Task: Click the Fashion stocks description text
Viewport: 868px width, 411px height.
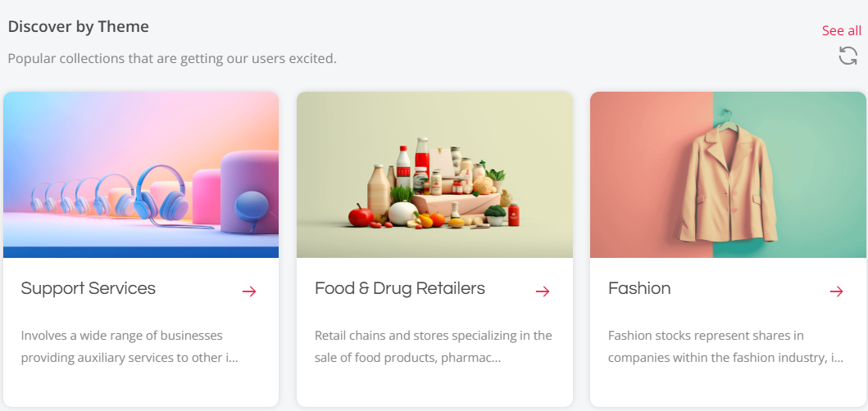Action: (x=725, y=346)
